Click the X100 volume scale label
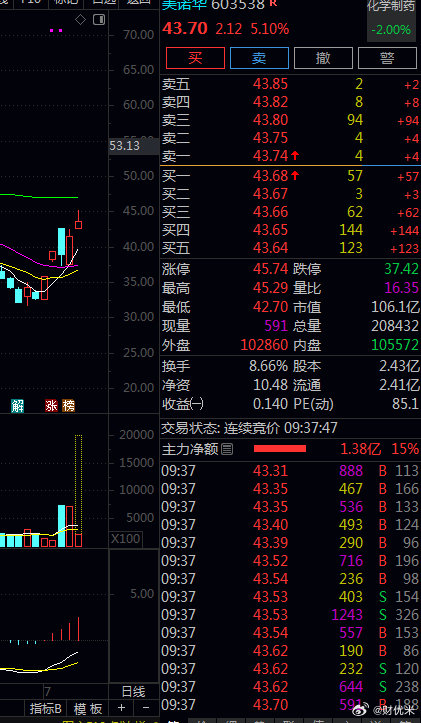The height and width of the screenshot is (723, 421). coord(125,539)
